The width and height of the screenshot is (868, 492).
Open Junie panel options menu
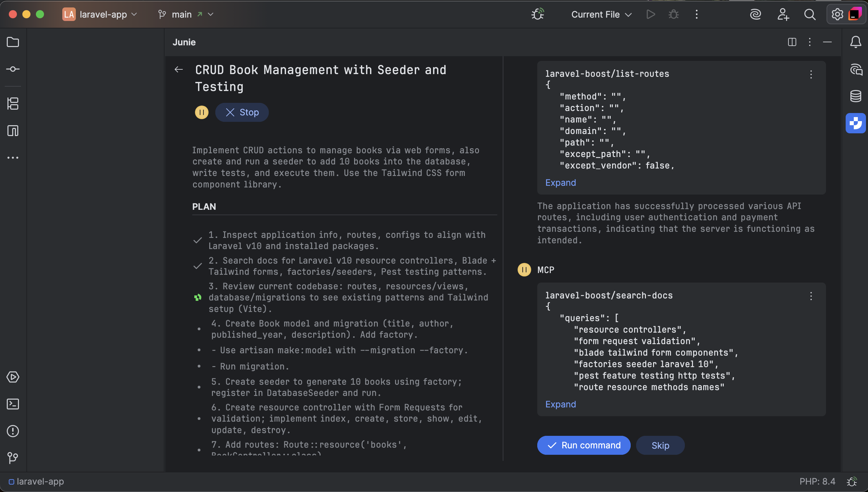809,42
